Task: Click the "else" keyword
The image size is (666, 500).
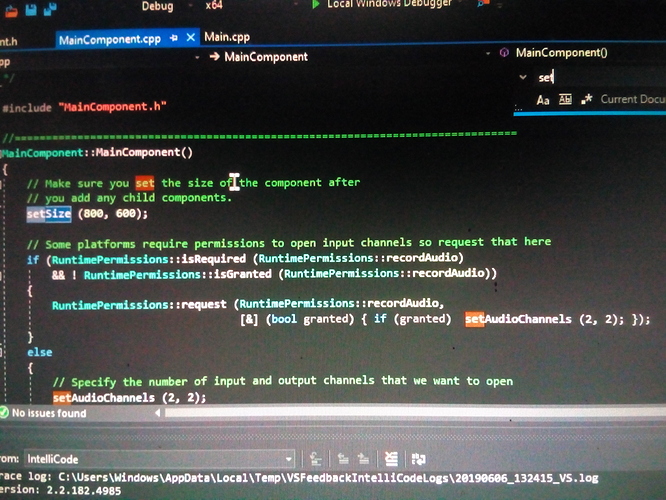Action: [40, 352]
